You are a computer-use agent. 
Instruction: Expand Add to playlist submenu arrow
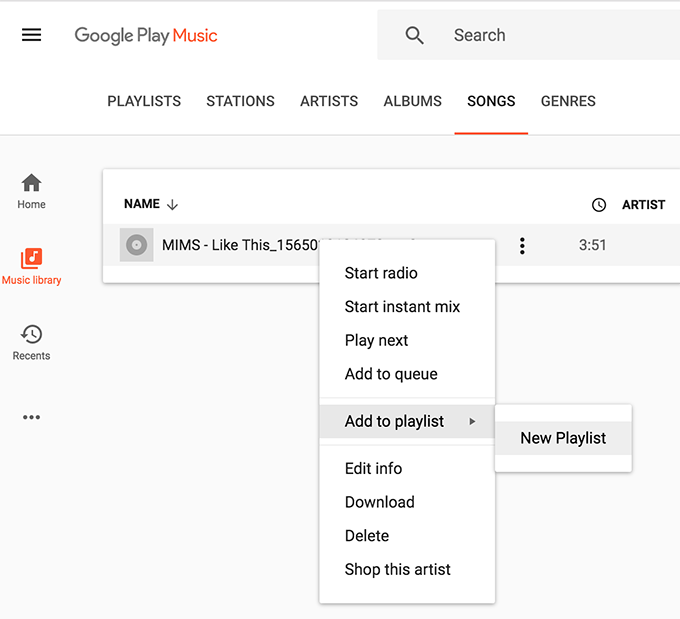pyautogui.click(x=472, y=421)
